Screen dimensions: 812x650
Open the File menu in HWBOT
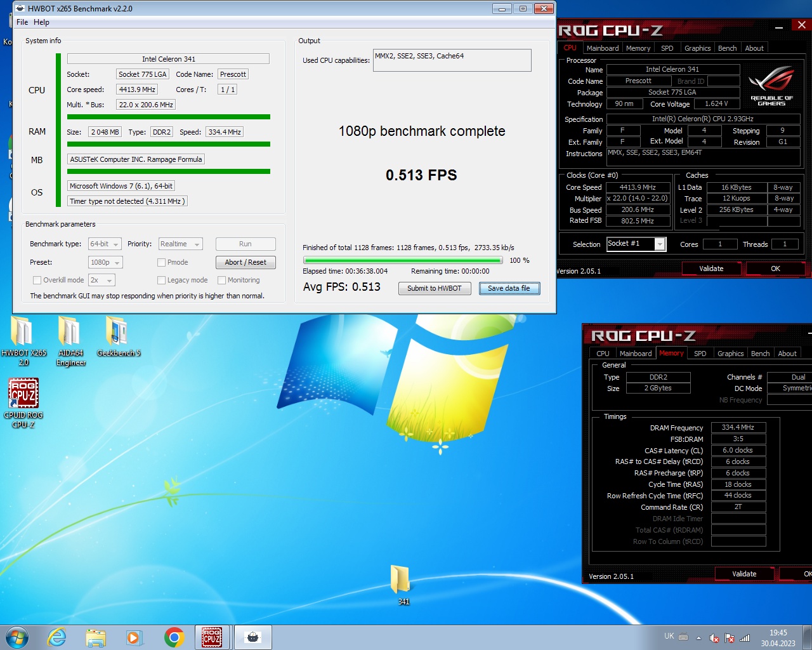pos(22,22)
